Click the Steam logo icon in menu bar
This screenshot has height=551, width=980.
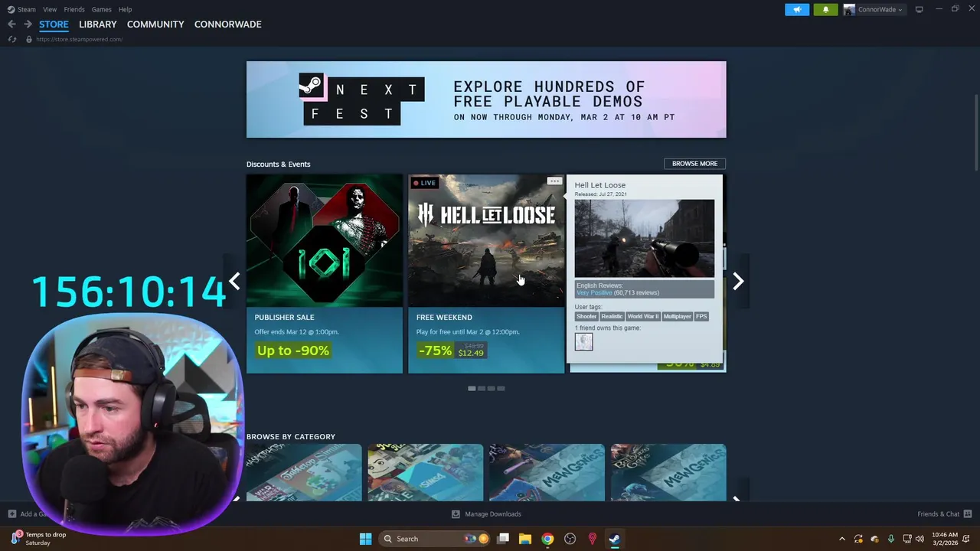tap(11, 9)
